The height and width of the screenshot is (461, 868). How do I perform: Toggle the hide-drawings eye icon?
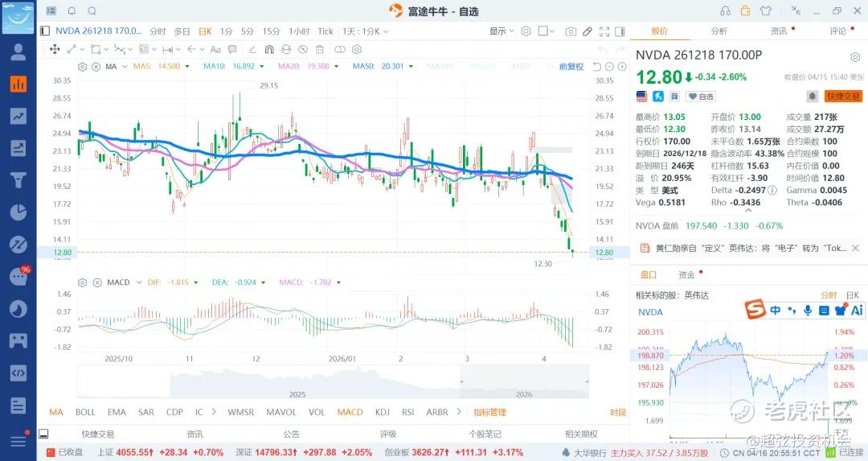click(303, 49)
